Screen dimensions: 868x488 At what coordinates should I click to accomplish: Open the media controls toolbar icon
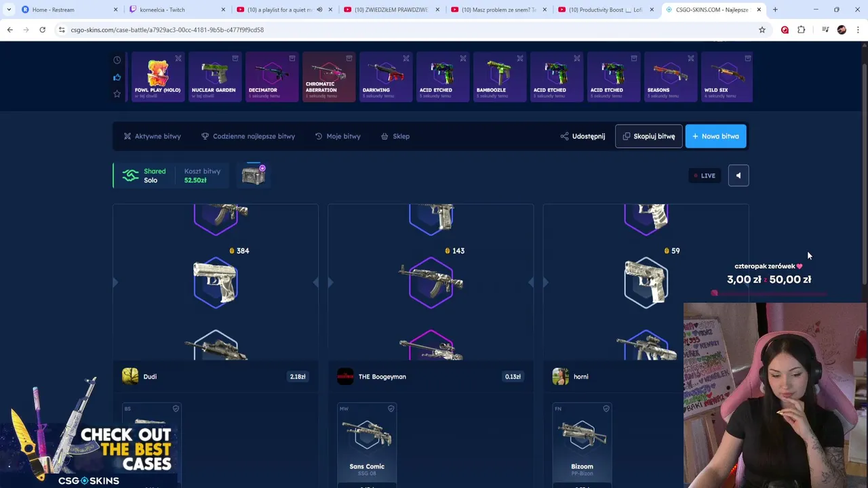(825, 30)
